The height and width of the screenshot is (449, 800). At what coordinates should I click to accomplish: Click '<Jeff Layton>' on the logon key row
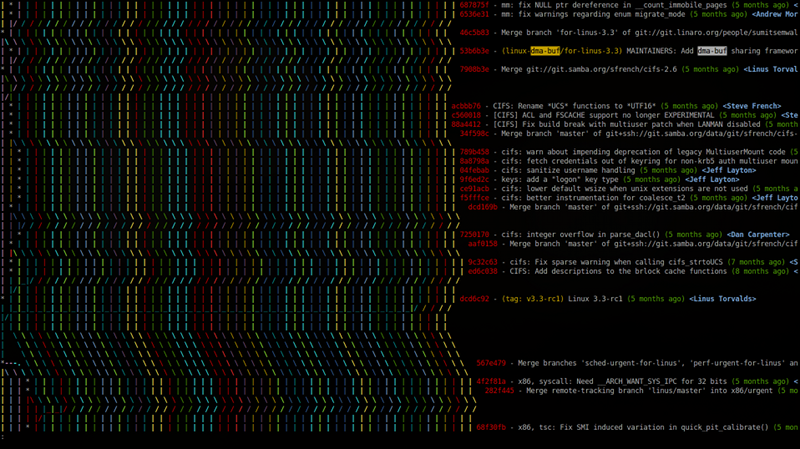click(x=712, y=180)
